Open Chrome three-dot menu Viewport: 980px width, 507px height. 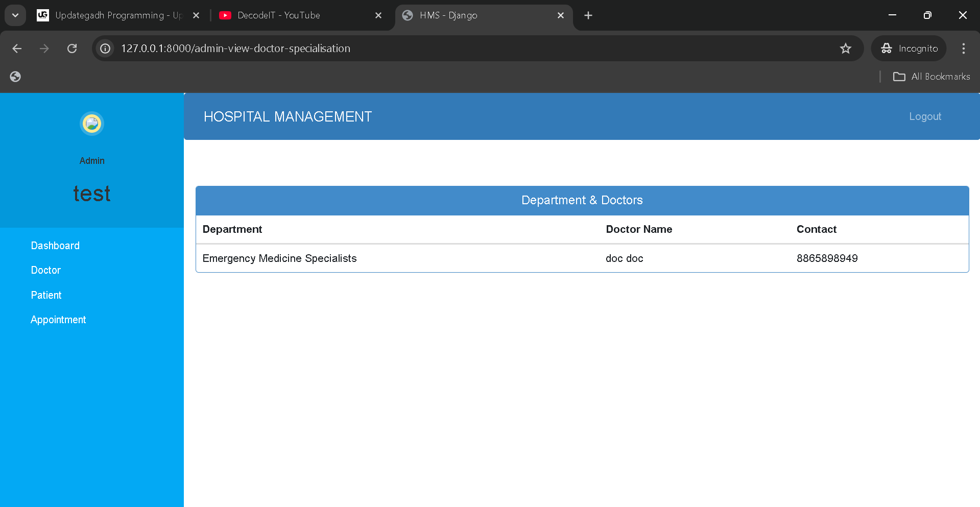[x=963, y=49]
